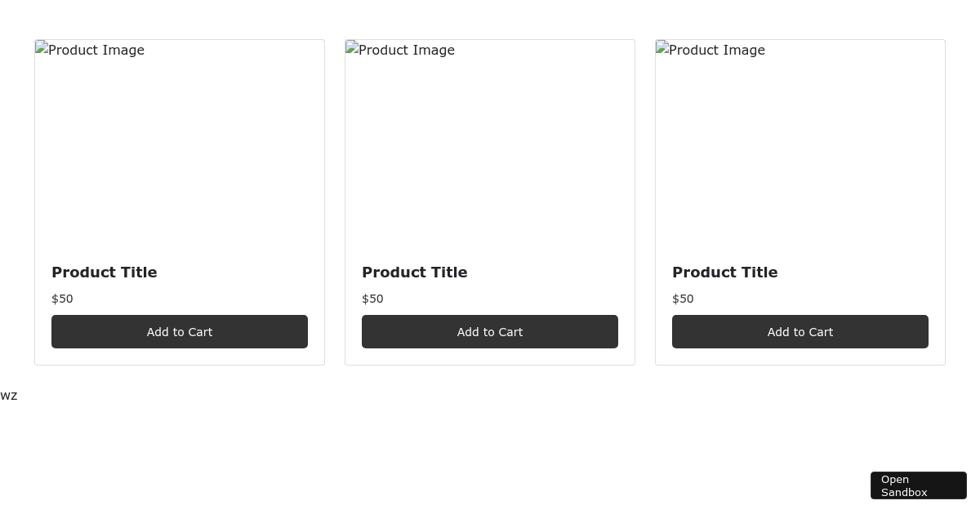Add the middle product to cart
The width and height of the screenshot is (980, 514).
click(x=490, y=331)
